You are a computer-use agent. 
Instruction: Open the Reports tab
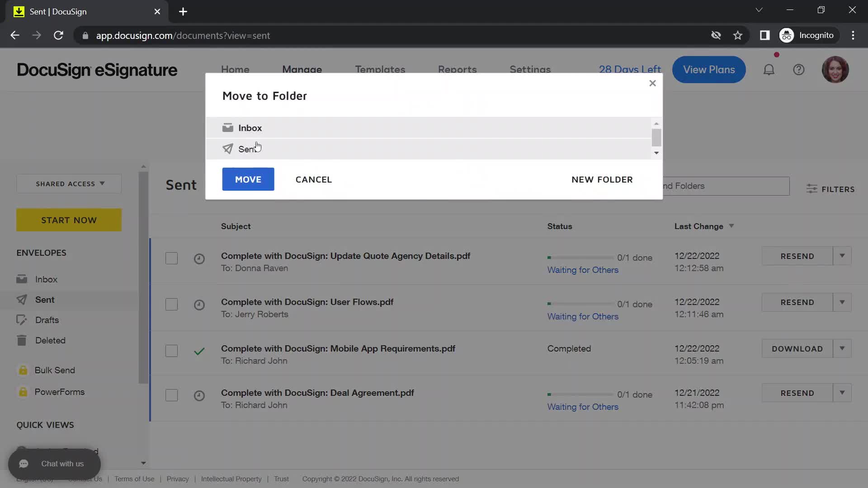457,70
